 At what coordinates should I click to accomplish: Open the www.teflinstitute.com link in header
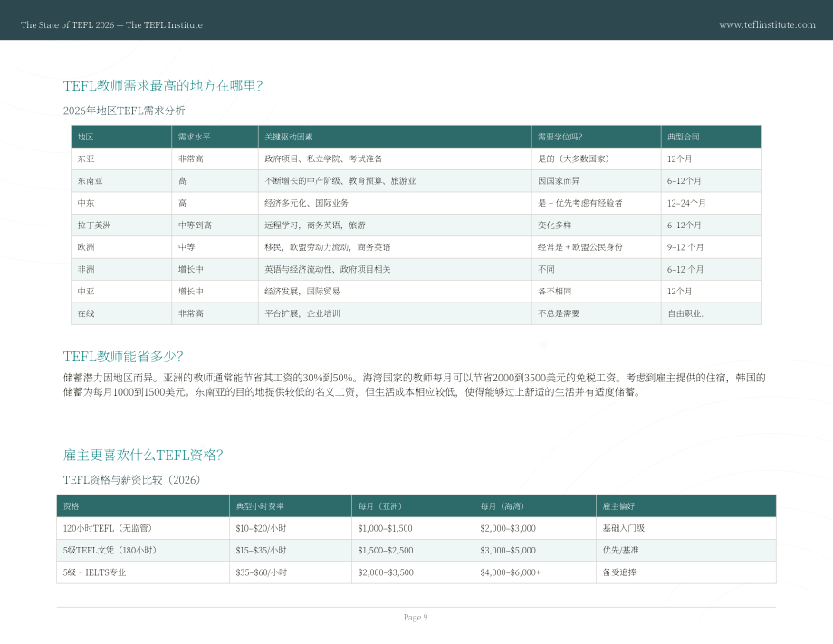767,25
